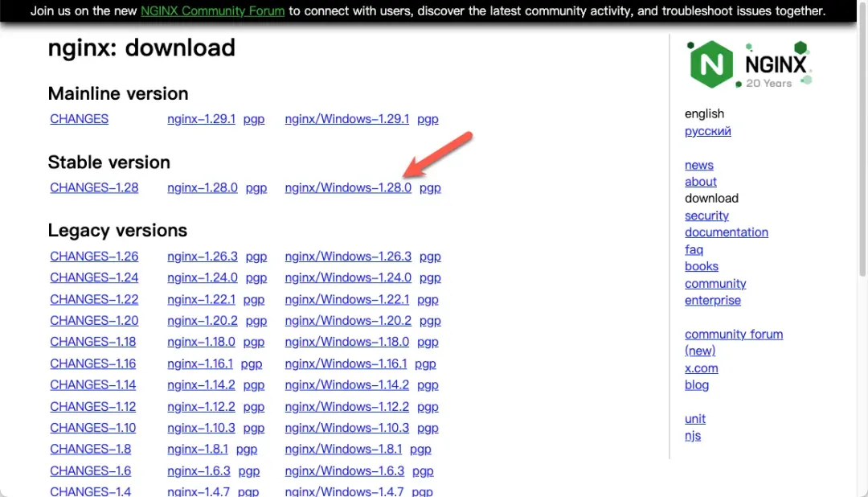This screenshot has width=868, height=497.
Task: Open CHANGES-1.16 link
Action: click(x=92, y=364)
